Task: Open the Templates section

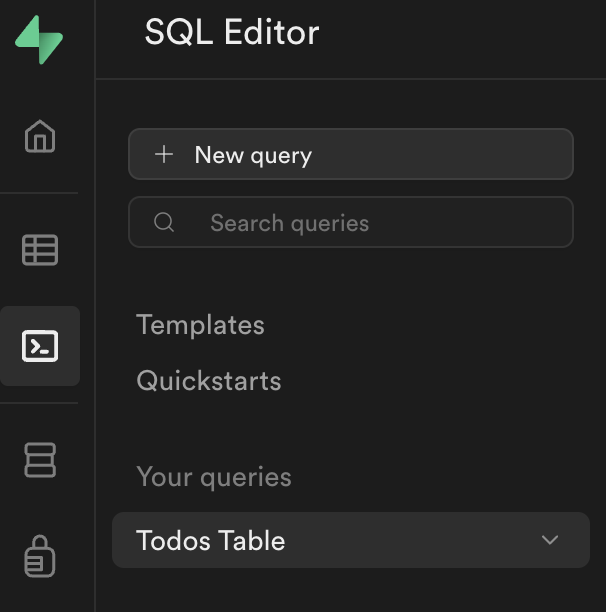Action: (200, 325)
